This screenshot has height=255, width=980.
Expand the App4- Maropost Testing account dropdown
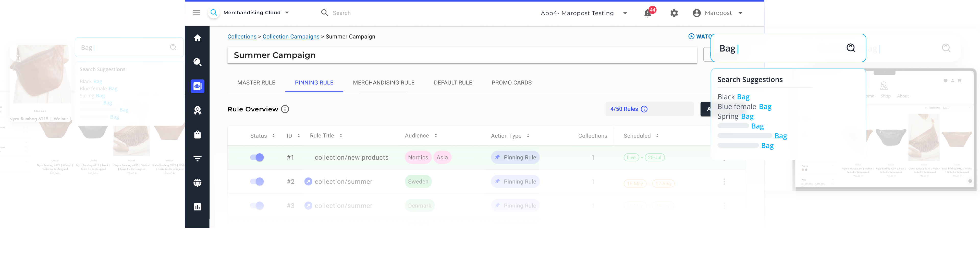pyautogui.click(x=625, y=13)
